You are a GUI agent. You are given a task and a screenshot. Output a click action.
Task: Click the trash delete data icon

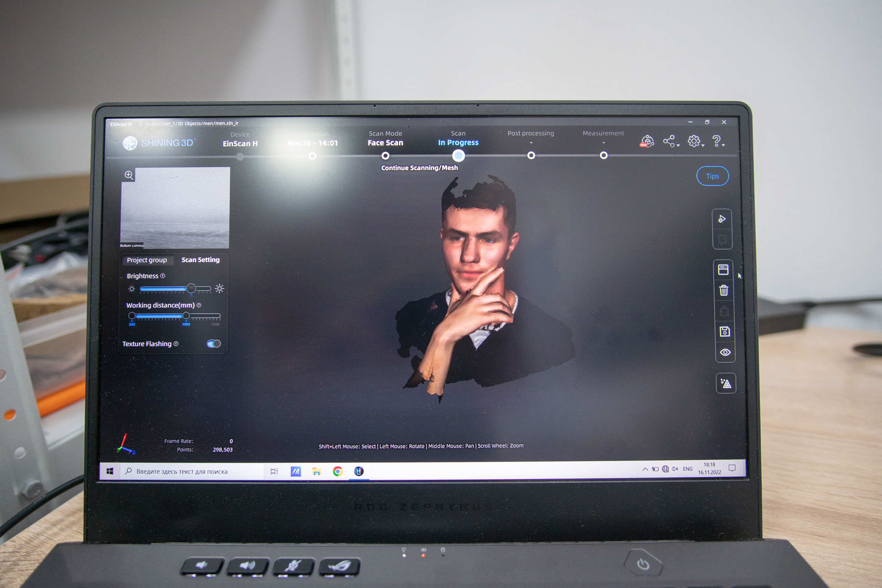click(724, 290)
